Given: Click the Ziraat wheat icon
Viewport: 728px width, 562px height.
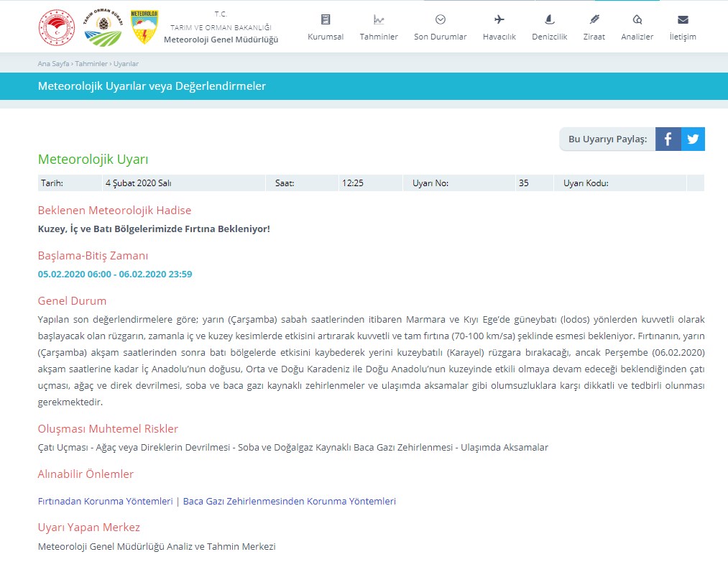Looking at the screenshot, I should pos(594,19).
